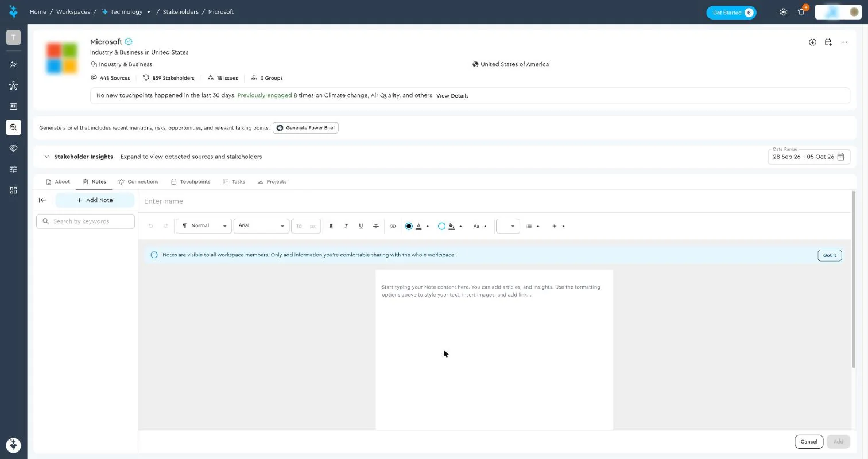This screenshot has height=459, width=868.
Task: Apply strikethrough formatting
Action: (x=375, y=226)
